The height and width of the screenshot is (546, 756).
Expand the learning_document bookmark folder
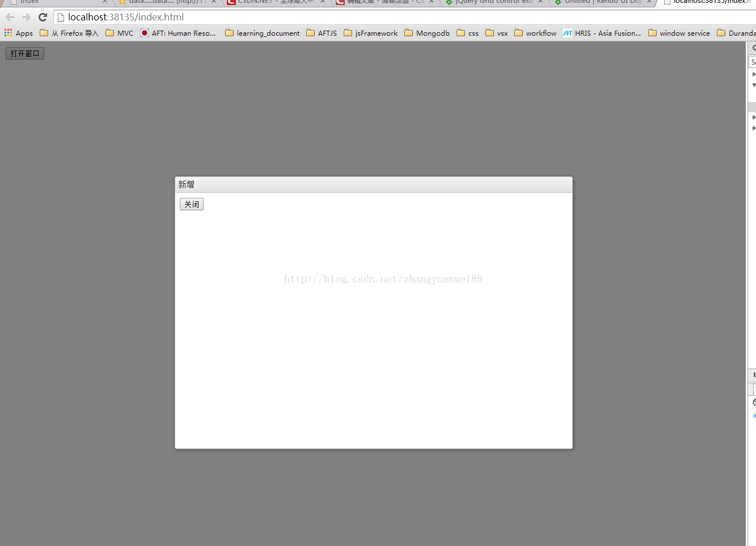[x=263, y=33]
